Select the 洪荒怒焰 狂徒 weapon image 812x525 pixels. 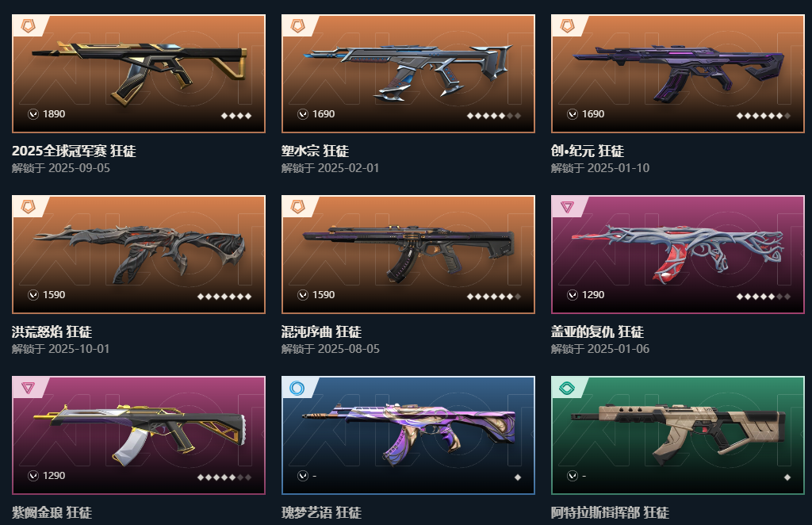click(x=139, y=255)
